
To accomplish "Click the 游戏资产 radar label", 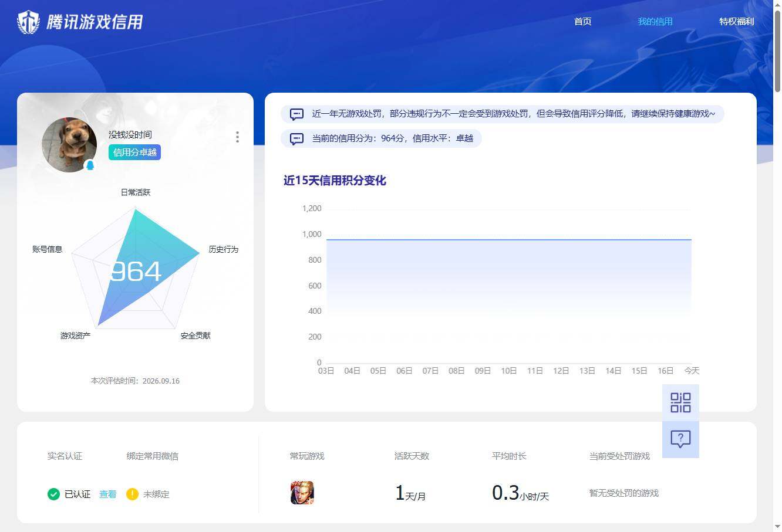I will pos(75,336).
